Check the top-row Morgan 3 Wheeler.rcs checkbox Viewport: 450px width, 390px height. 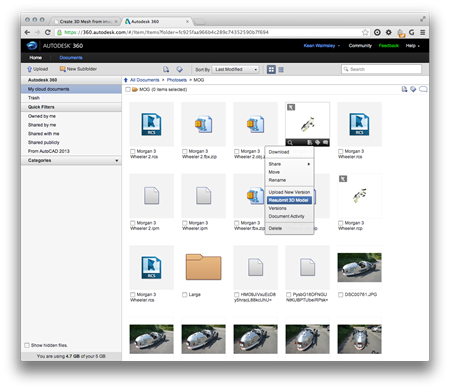341,151
